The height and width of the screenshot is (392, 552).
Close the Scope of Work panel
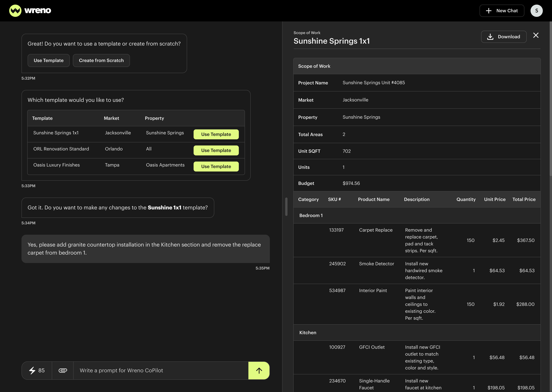pos(536,35)
